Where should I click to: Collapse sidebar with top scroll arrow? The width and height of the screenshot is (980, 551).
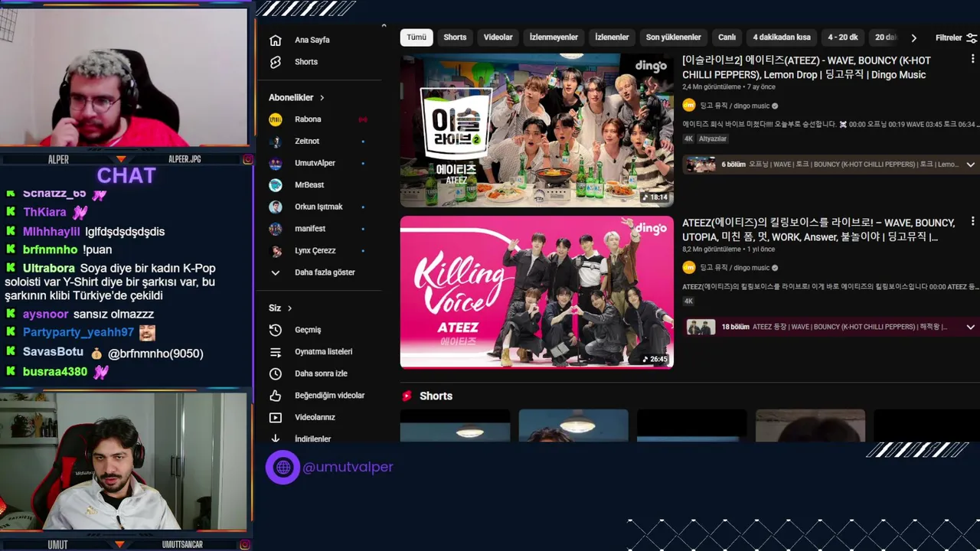click(384, 26)
